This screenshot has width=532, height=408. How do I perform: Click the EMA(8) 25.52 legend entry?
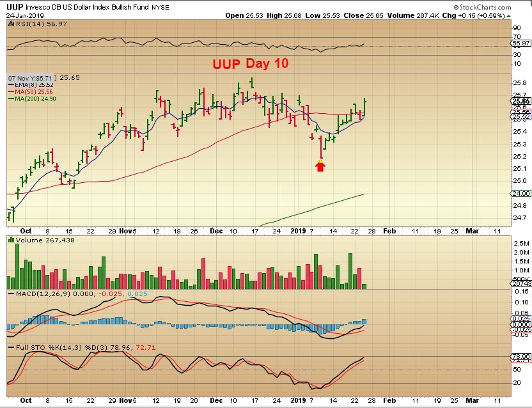pos(31,85)
